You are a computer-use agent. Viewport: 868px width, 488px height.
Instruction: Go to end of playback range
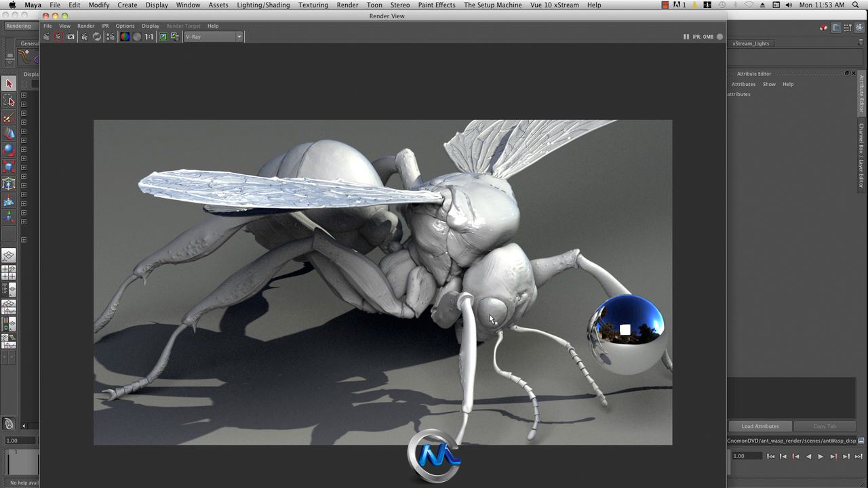tap(859, 456)
